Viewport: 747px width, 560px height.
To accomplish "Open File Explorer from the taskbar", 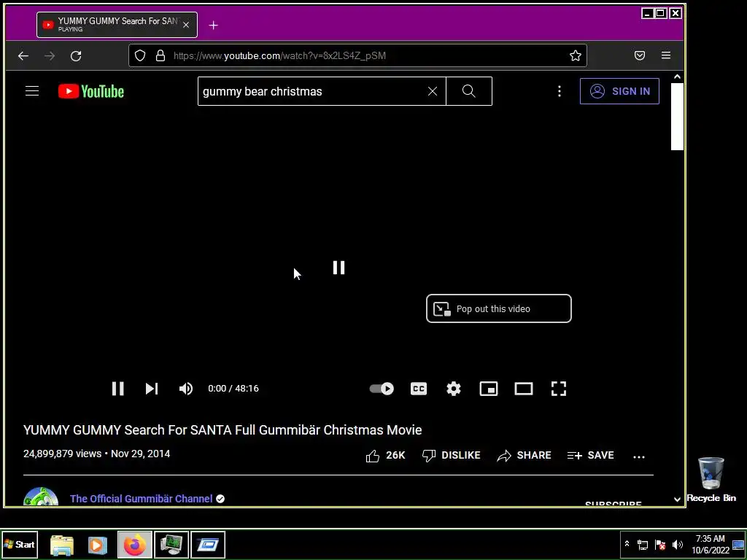I will click(x=62, y=545).
